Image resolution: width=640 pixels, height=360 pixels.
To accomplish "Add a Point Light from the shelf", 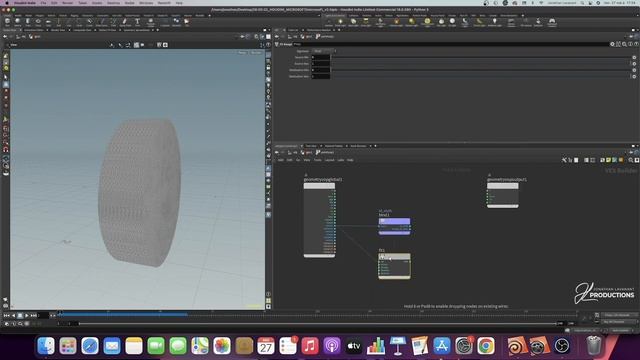I will coord(340,22).
